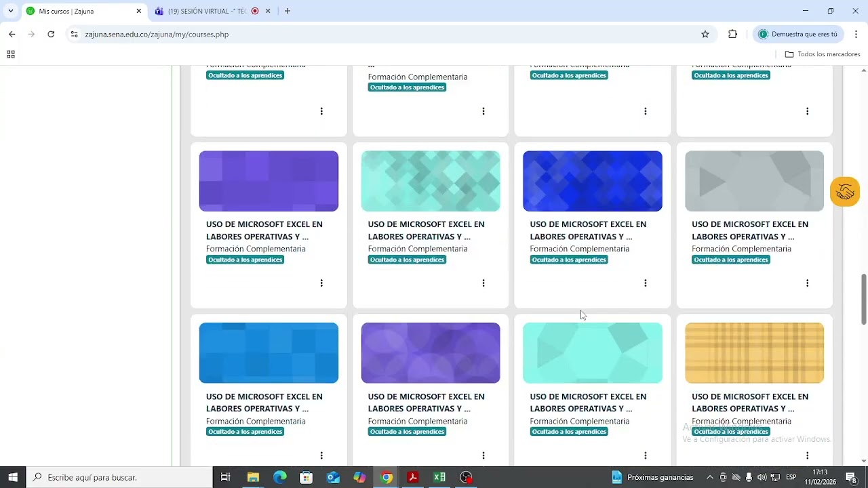Switch ESP keyboard language indicator
This screenshot has height=488, width=868.
click(791, 477)
